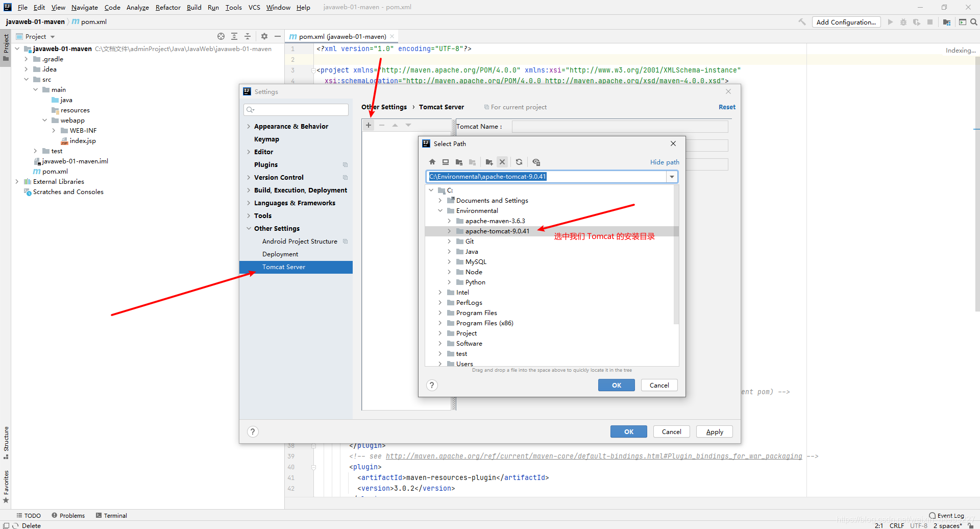Image resolution: width=980 pixels, height=529 pixels.
Task: Open the File menu
Action: tap(22, 7)
